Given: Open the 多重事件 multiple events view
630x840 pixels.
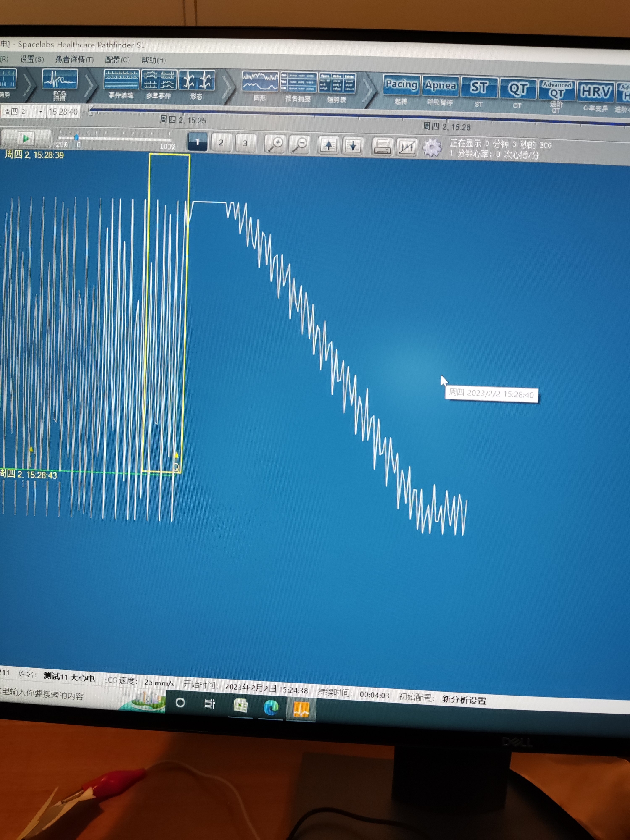Looking at the screenshot, I should coord(159,85).
